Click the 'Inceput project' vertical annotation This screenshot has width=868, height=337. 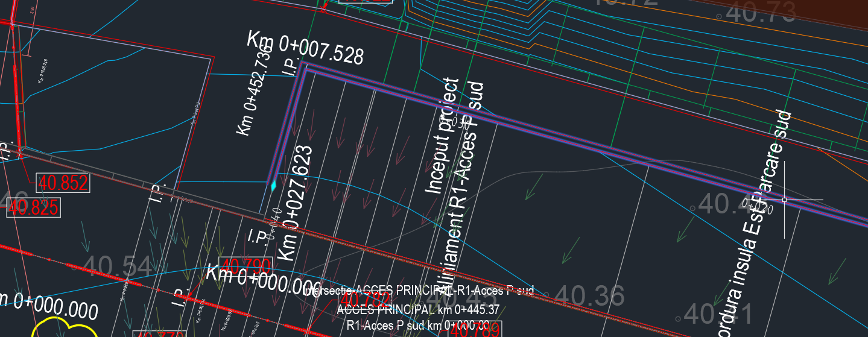443,136
